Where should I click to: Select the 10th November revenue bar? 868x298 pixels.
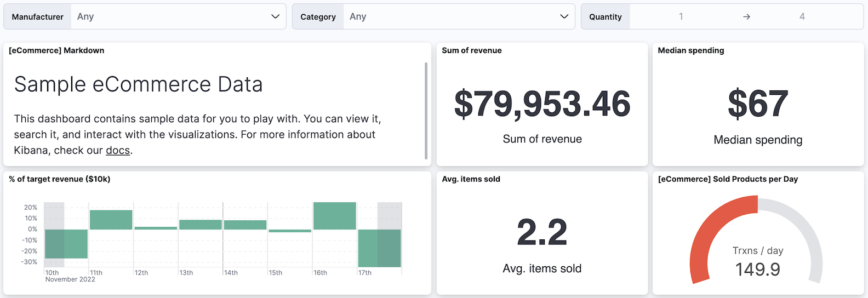coord(66,244)
